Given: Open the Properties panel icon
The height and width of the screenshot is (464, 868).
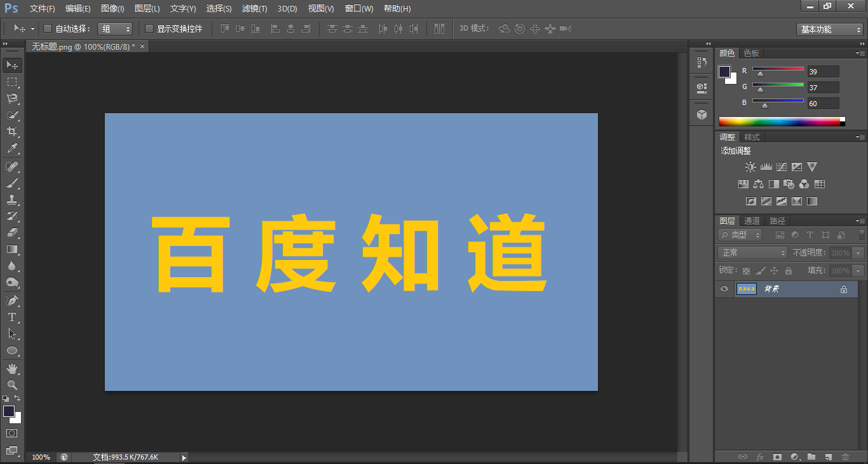Looking at the screenshot, I should click(x=702, y=87).
